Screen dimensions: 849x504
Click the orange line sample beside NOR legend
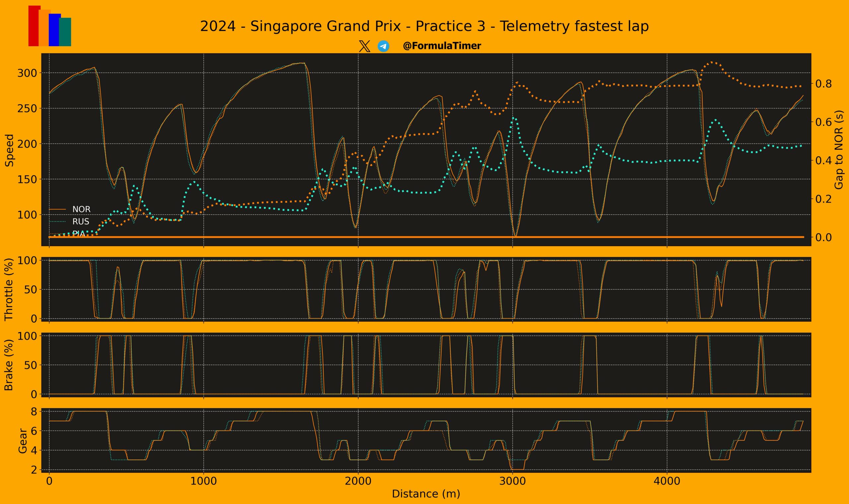(x=57, y=210)
